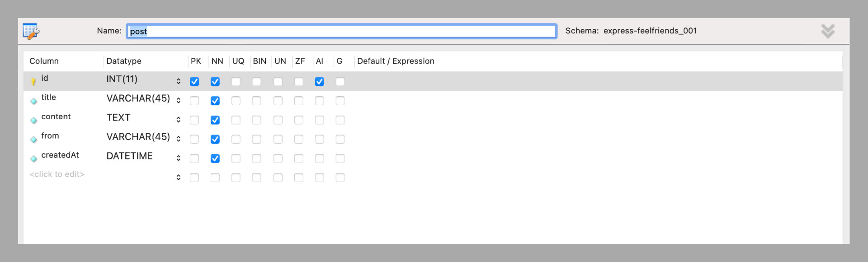Enable UQ for the title column

point(236,101)
